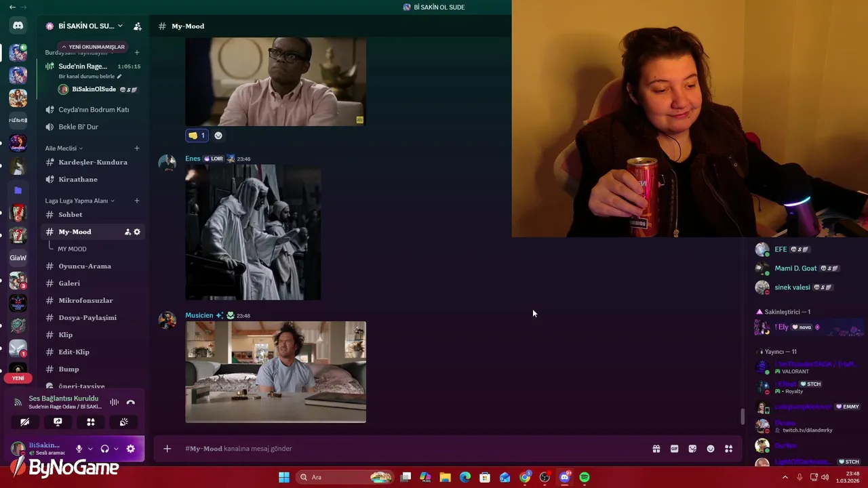This screenshot has width=868, height=488.
Task: Edit My-Mood channel settings gear
Action: pos(137,232)
